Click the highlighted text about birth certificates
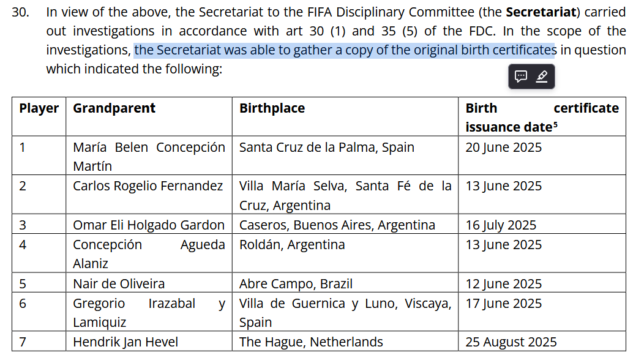This screenshot has width=644, height=363. tap(345, 50)
